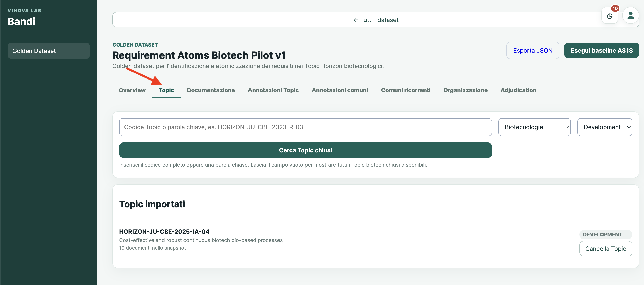Click the 'Topic importati' heading
This screenshot has height=285, width=644.
coord(152,204)
